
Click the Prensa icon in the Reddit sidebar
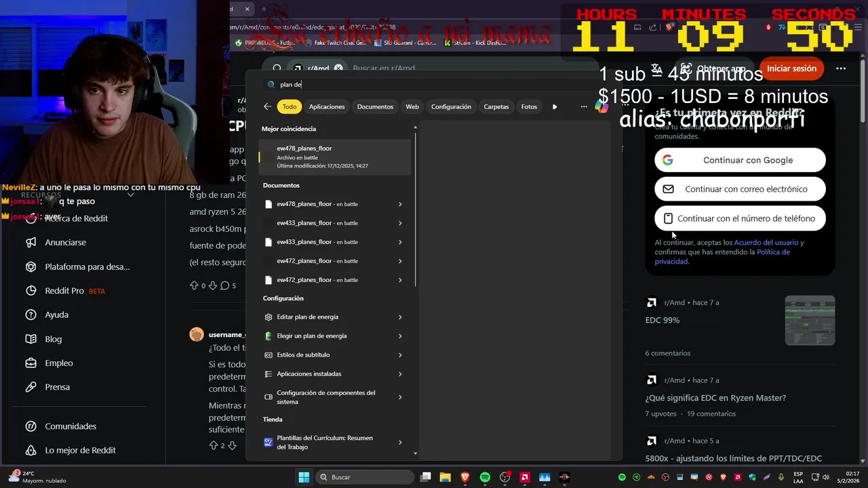(x=31, y=387)
